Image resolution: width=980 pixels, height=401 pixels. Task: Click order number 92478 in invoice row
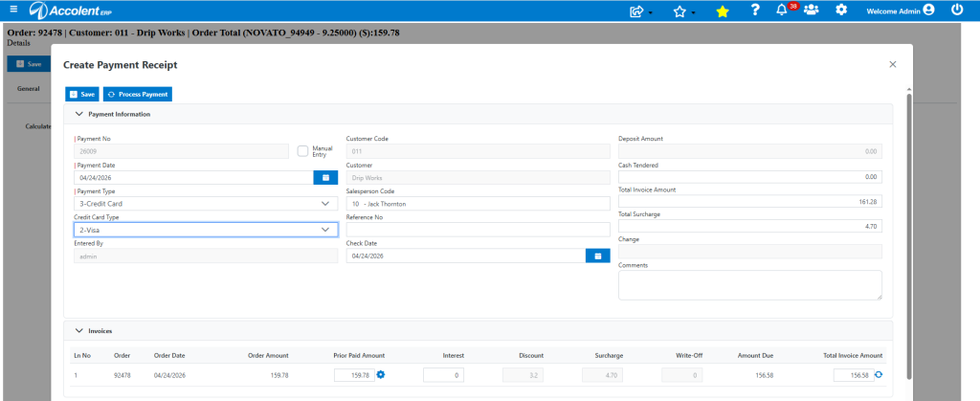point(123,375)
